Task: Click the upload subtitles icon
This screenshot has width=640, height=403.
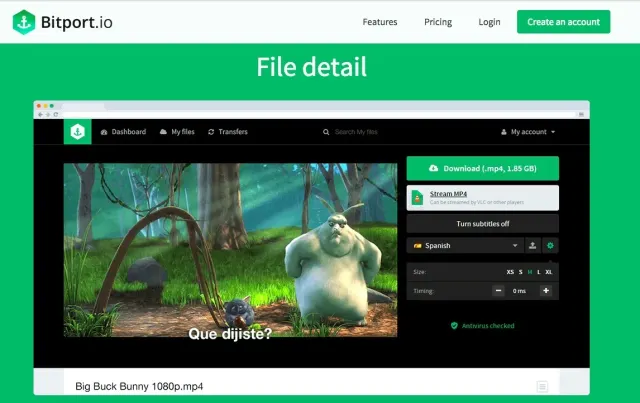Action: [x=532, y=245]
